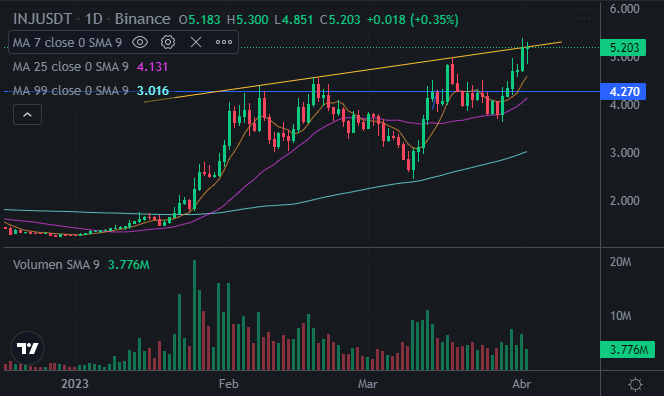The width and height of the screenshot is (664, 396).
Task: Click the 20M volume scale label
Action: point(620,262)
